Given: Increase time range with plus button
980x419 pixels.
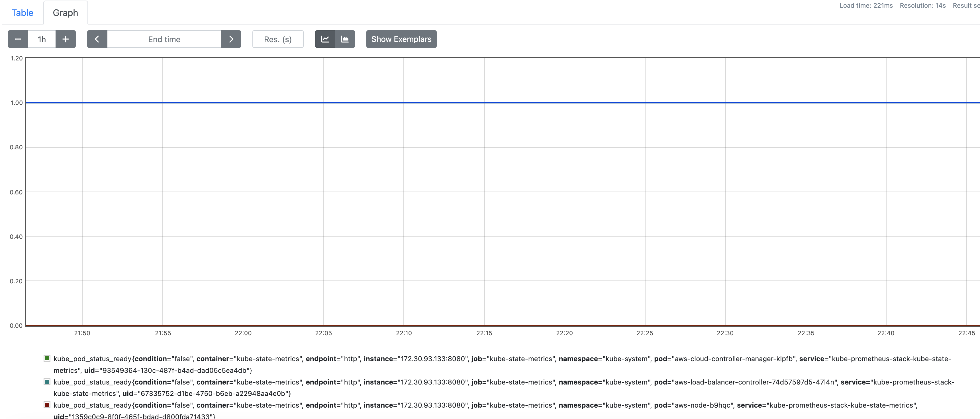Looking at the screenshot, I should click(x=66, y=39).
